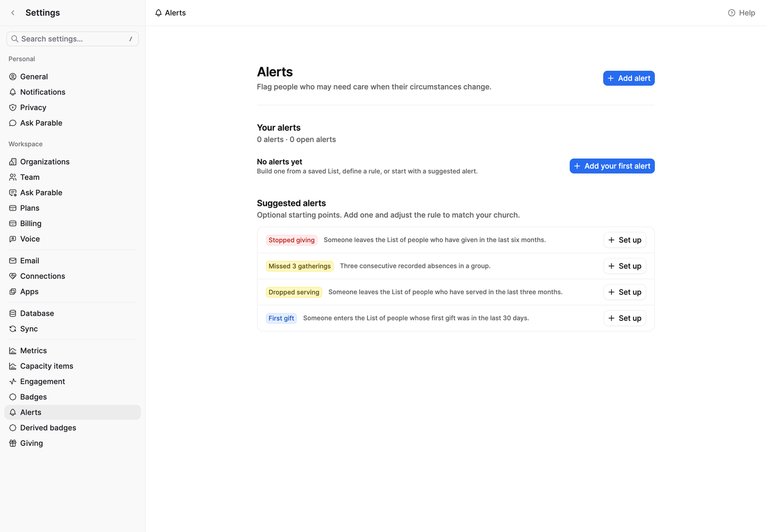Open Help in the top right
766x532 pixels.
point(742,13)
